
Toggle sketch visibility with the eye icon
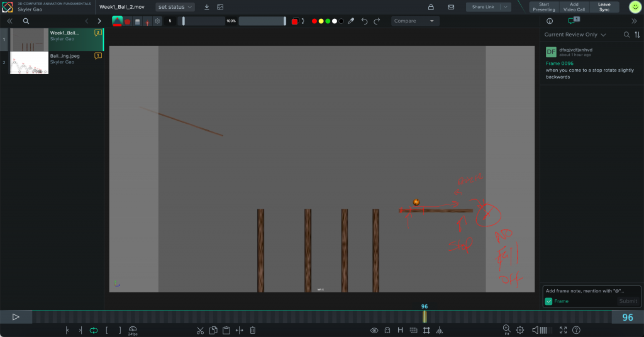(x=374, y=330)
